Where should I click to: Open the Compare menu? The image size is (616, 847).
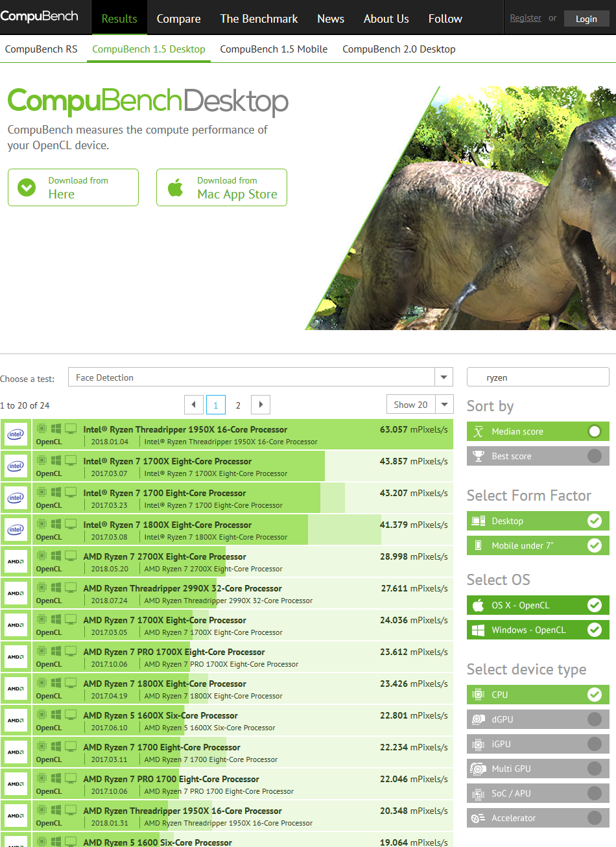pyautogui.click(x=178, y=18)
